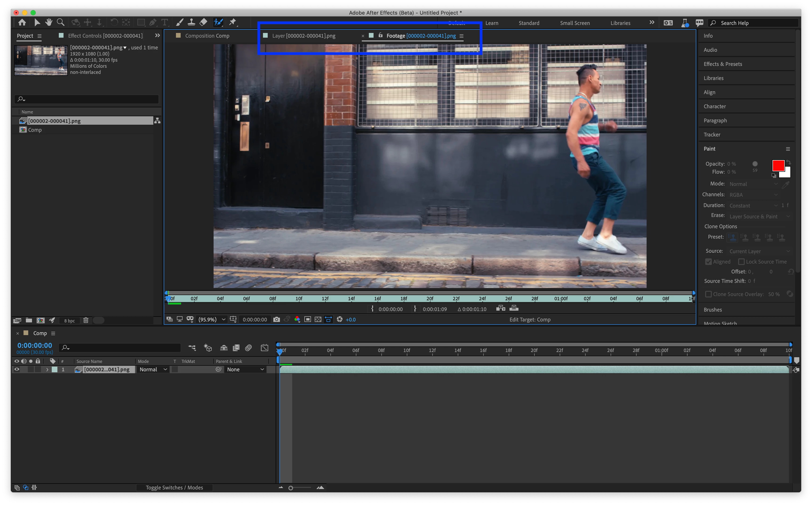This screenshot has height=505, width=812.
Task: Toggle the Aligned checkbox in Paint panel
Action: tap(708, 261)
